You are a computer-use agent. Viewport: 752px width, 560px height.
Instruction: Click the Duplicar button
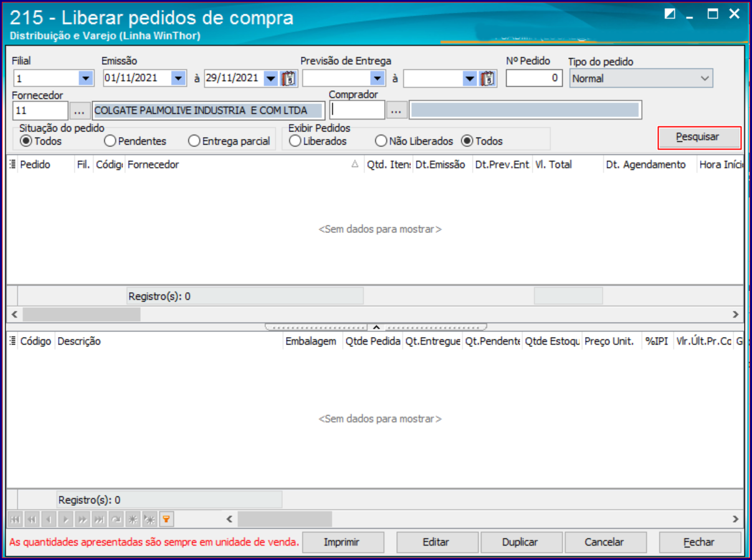tap(521, 543)
